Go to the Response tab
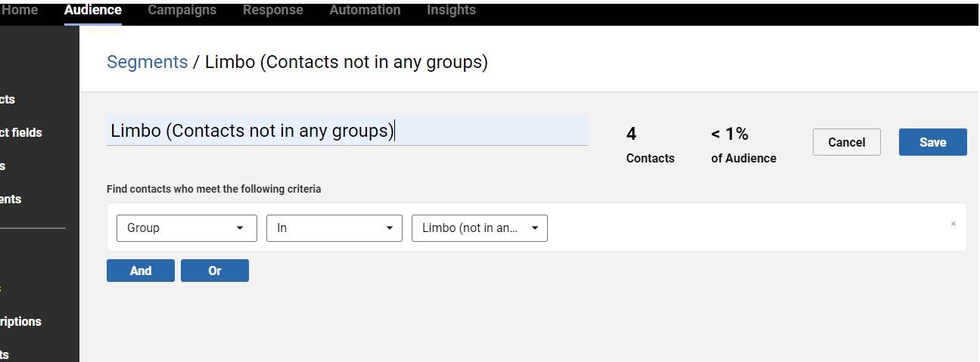 point(272,11)
